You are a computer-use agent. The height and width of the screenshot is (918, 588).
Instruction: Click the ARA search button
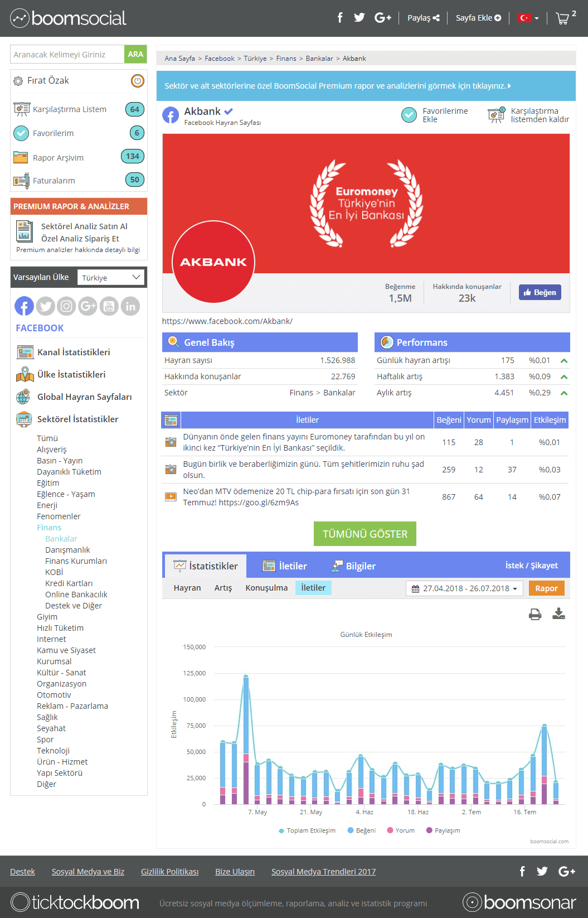pyautogui.click(x=135, y=54)
